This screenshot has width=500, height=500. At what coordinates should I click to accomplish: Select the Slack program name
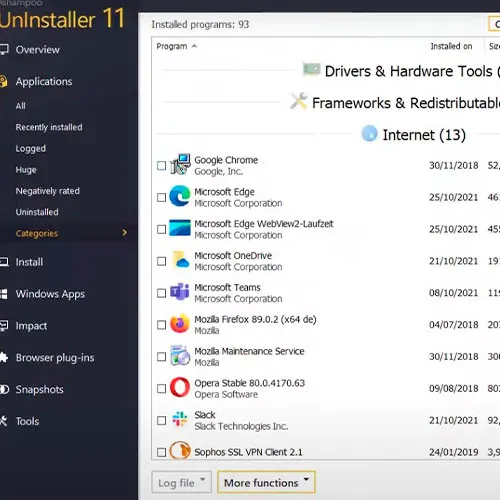pos(205,415)
